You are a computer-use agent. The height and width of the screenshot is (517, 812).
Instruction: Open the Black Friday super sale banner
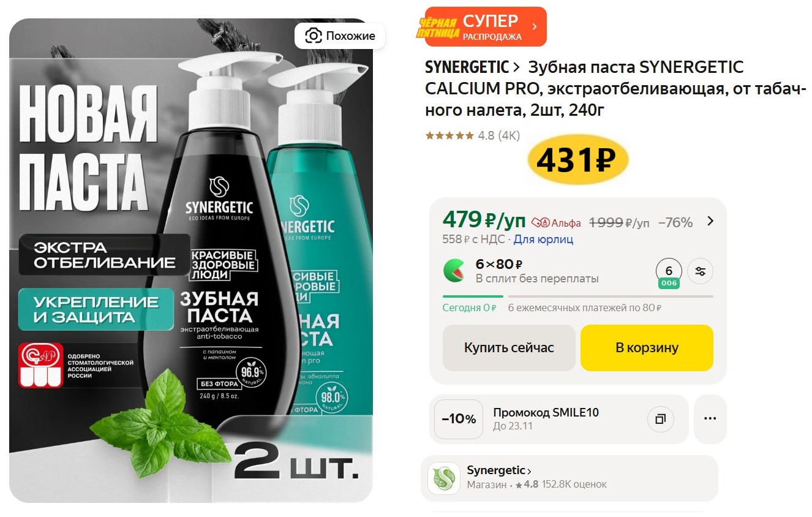click(x=481, y=26)
